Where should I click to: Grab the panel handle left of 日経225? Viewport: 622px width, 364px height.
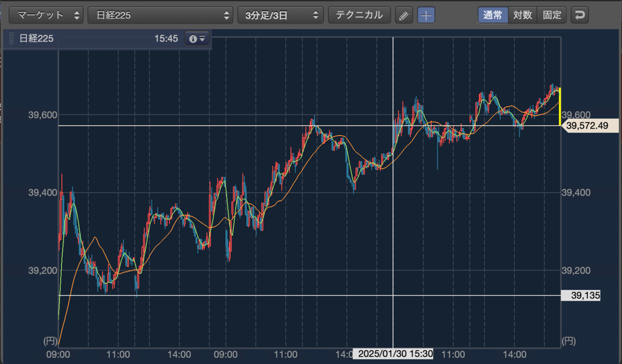pyautogui.click(x=11, y=39)
